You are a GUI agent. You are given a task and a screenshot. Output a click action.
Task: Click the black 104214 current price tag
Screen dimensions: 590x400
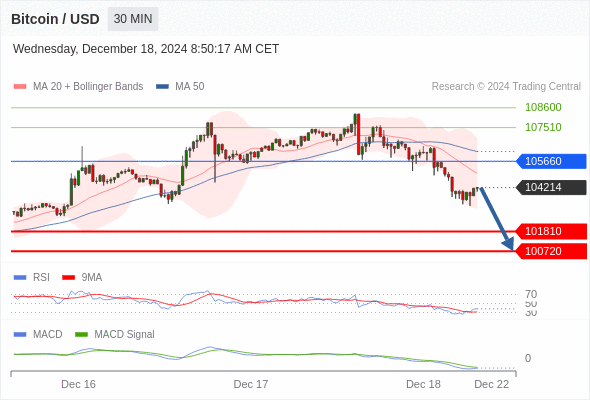551,187
